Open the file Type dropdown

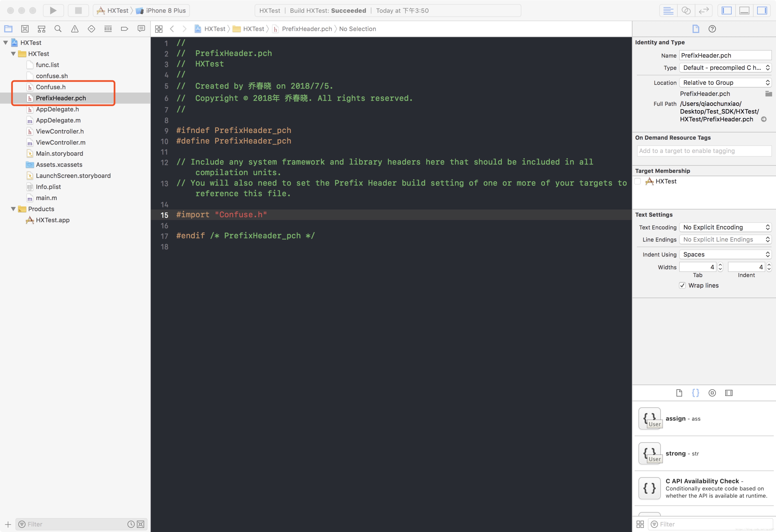pos(725,68)
